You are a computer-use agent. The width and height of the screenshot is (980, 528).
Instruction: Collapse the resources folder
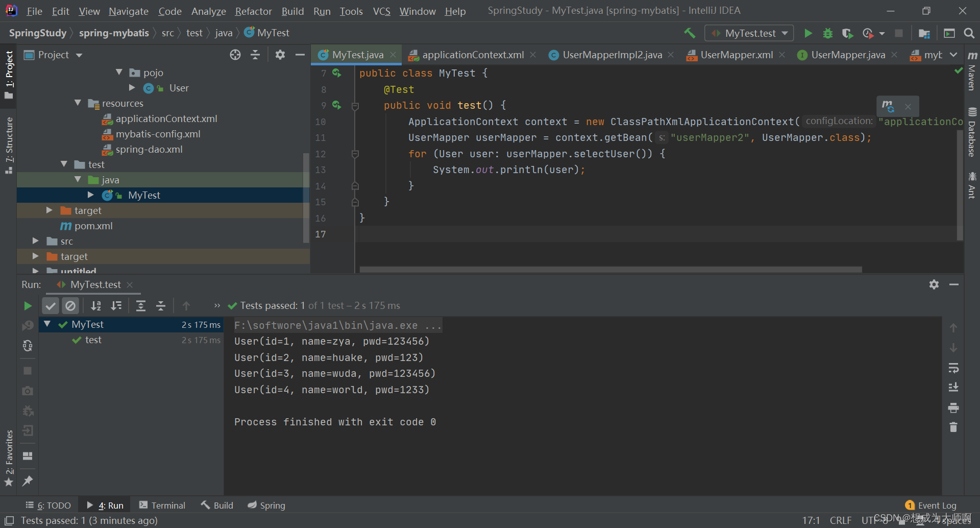pyautogui.click(x=78, y=103)
